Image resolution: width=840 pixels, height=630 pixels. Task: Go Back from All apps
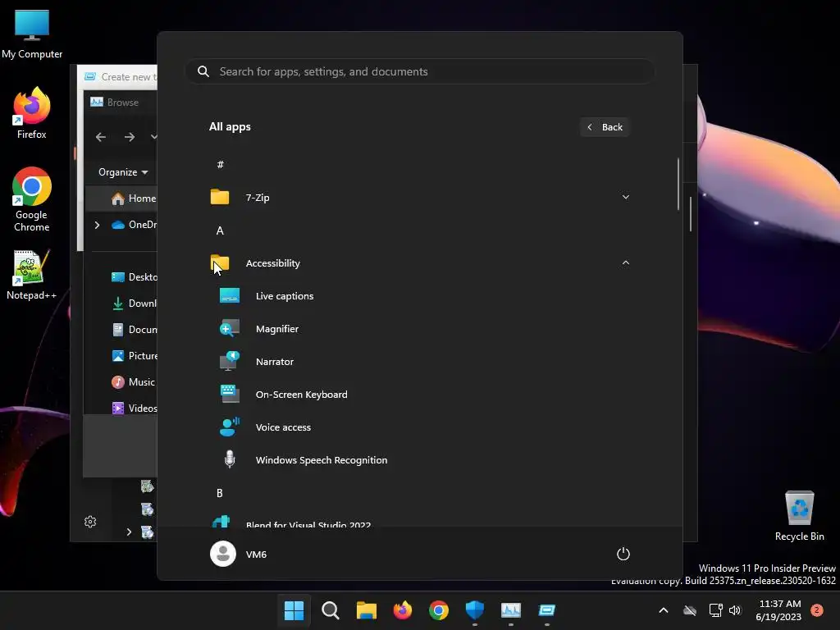click(x=605, y=127)
